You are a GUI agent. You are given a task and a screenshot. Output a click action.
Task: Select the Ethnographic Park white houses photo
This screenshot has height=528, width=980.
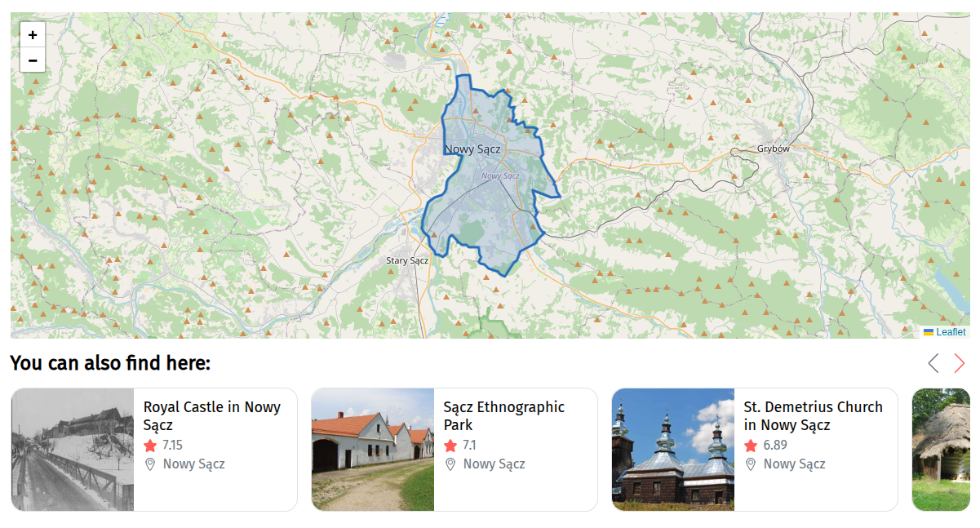tap(373, 450)
